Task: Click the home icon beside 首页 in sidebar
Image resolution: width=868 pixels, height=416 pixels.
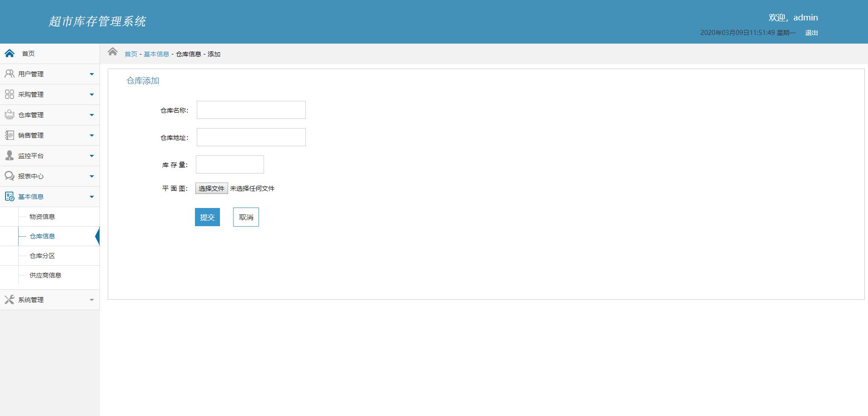Action: (x=10, y=54)
